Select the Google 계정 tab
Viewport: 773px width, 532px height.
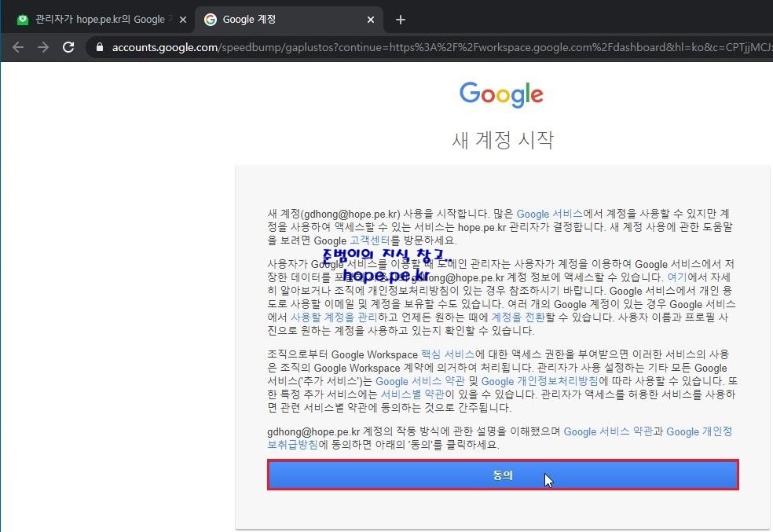289,20
